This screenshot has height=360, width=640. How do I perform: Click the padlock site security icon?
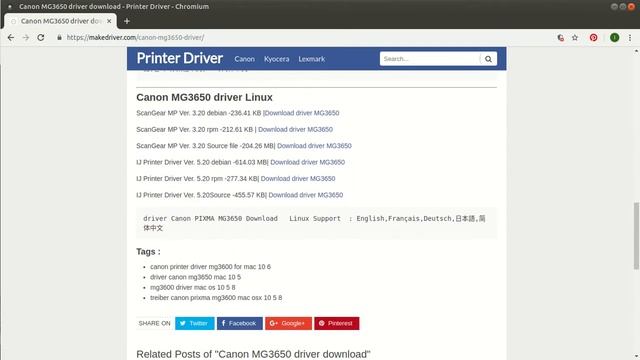[60, 38]
